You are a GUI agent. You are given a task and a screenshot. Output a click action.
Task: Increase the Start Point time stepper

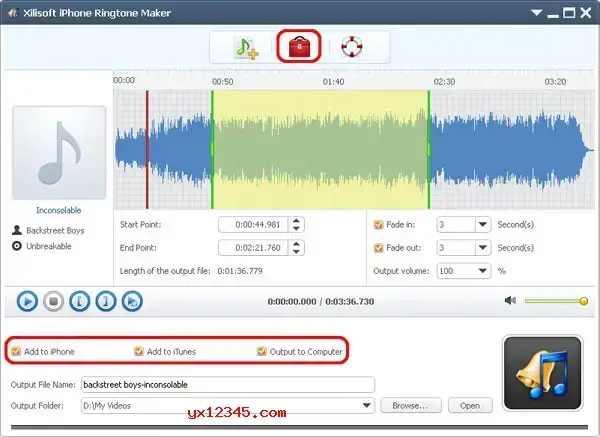click(296, 221)
